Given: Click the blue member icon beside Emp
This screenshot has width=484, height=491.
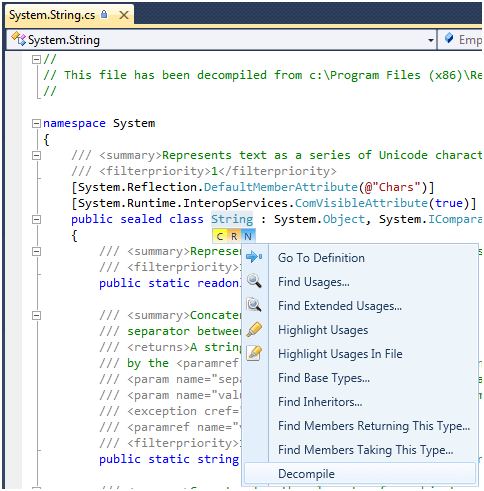Looking at the screenshot, I should point(449,39).
